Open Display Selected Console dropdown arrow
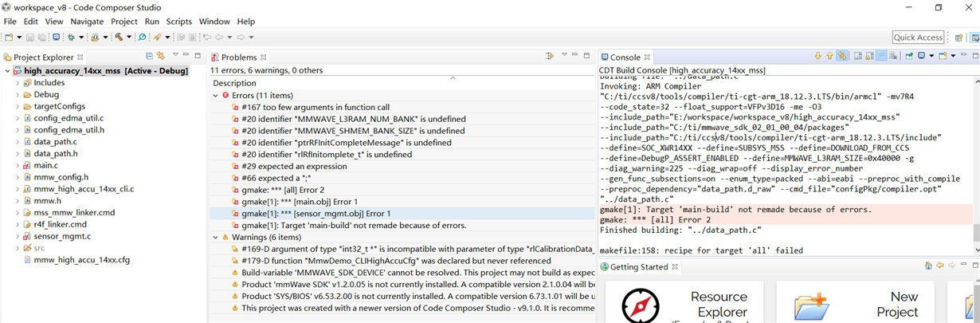 click(x=931, y=56)
